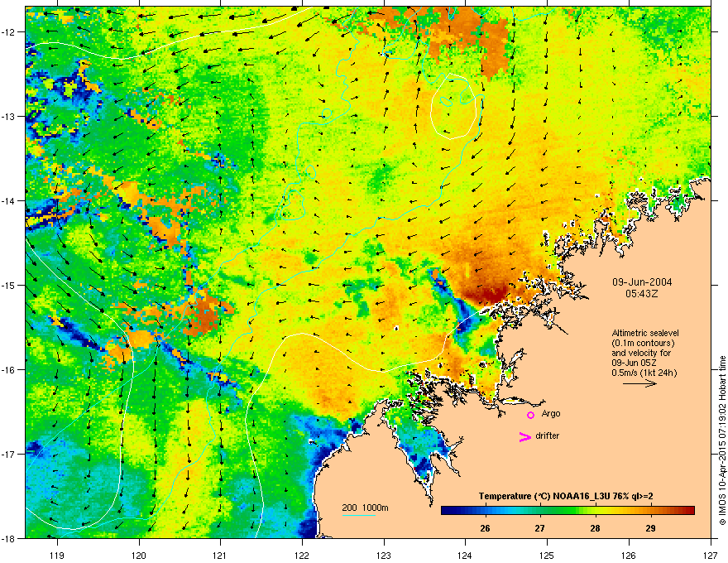Click the latitude axis label '-16'
The height and width of the screenshot is (563, 728).
[x=9, y=370]
